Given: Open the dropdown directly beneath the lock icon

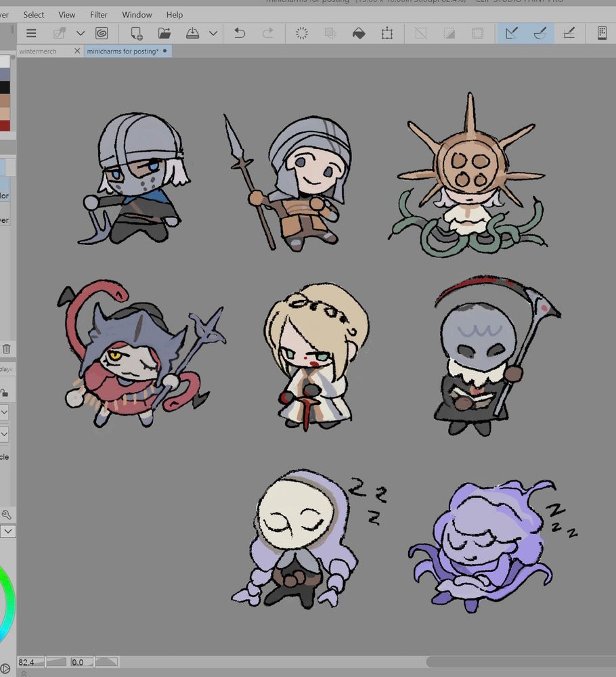Looking at the screenshot, I should (x=4, y=412).
